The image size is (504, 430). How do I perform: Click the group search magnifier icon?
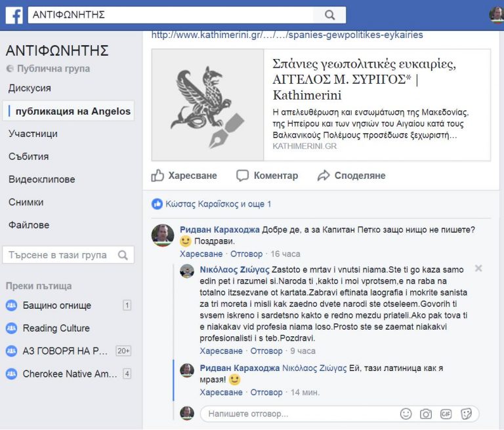pos(123,255)
